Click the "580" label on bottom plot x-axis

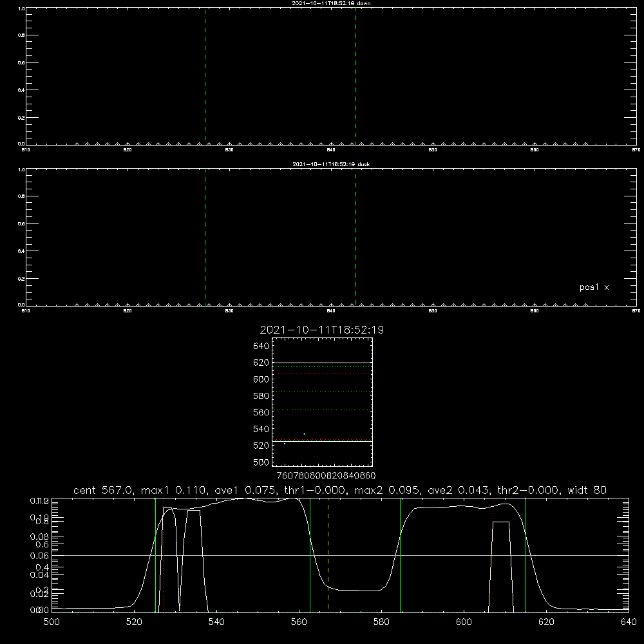[381, 622]
